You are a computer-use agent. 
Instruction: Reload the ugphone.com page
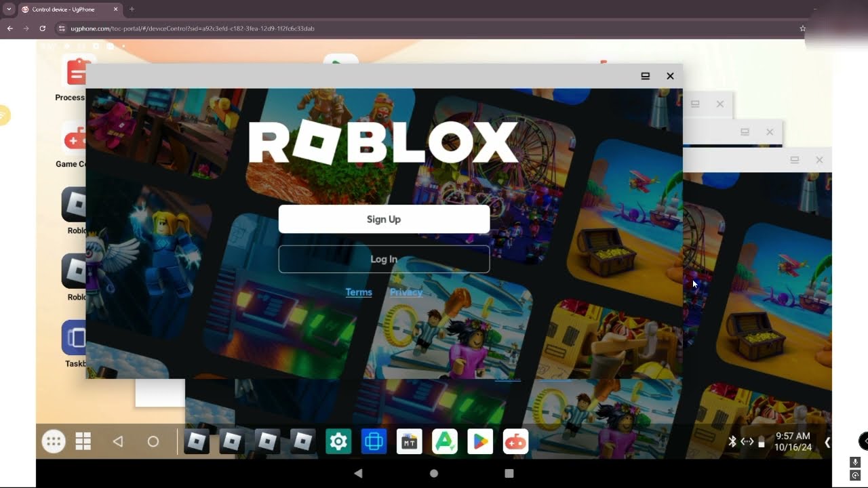pos(42,28)
